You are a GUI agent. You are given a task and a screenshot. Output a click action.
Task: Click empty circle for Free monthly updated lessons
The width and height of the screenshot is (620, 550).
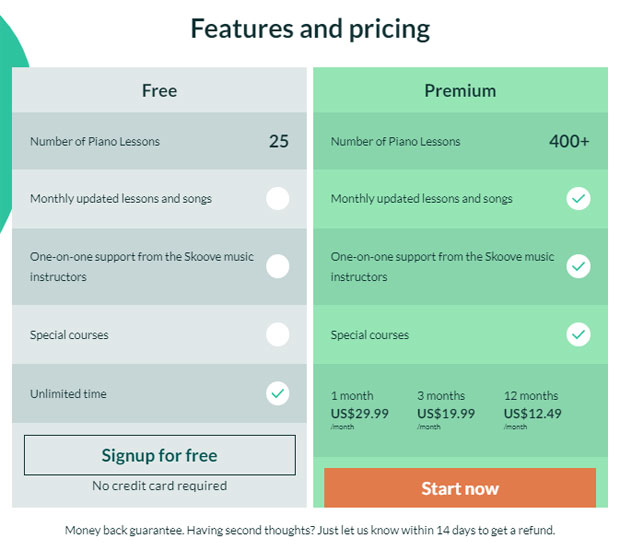point(278,198)
